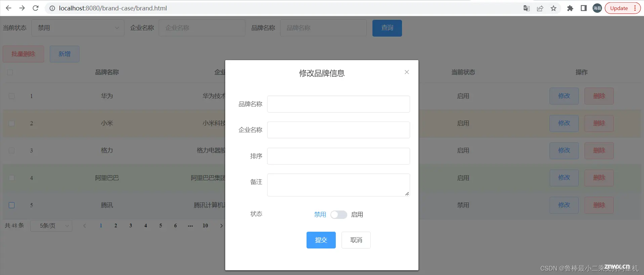Click the 共 48 条 total count text
The image size is (644, 275).
click(14, 225)
